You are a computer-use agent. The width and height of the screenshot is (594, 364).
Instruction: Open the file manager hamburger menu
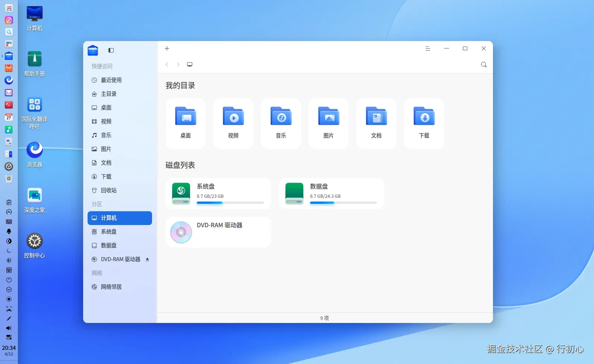click(x=428, y=48)
